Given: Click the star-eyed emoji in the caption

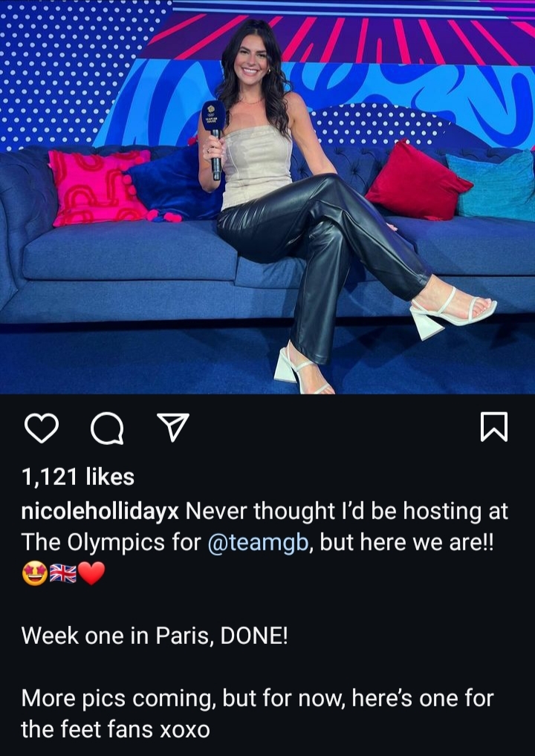Looking at the screenshot, I should click(x=35, y=574).
